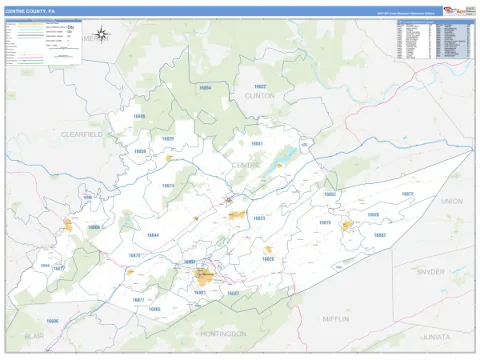This screenshot has height=360, width=480.
Task: Click ZIP code label 16801
Action: pyautogui.click(x=200, y=293)
